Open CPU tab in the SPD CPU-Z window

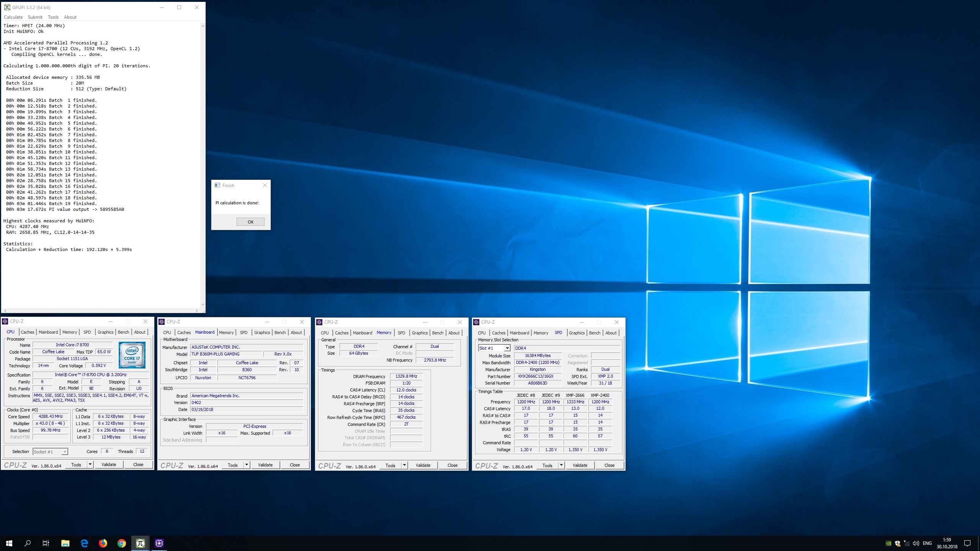tap(482, 333)
